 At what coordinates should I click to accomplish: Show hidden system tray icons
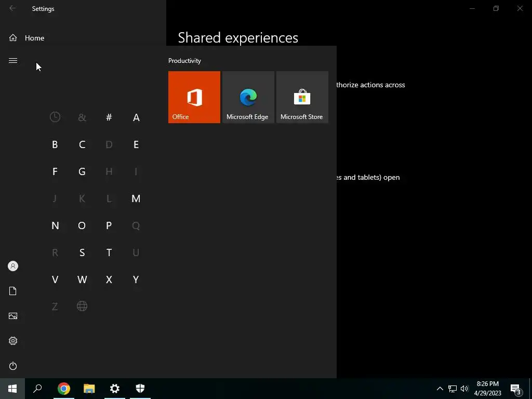440,389
